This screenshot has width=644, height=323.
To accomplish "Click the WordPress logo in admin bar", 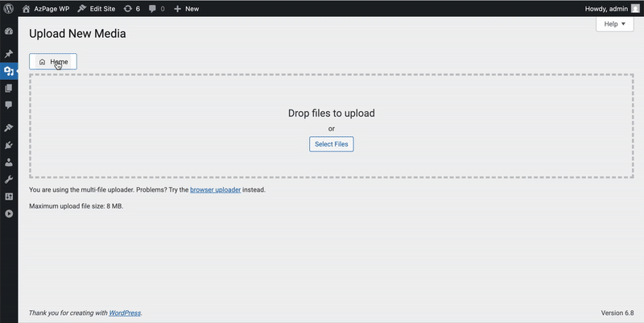I will point(9,9).
